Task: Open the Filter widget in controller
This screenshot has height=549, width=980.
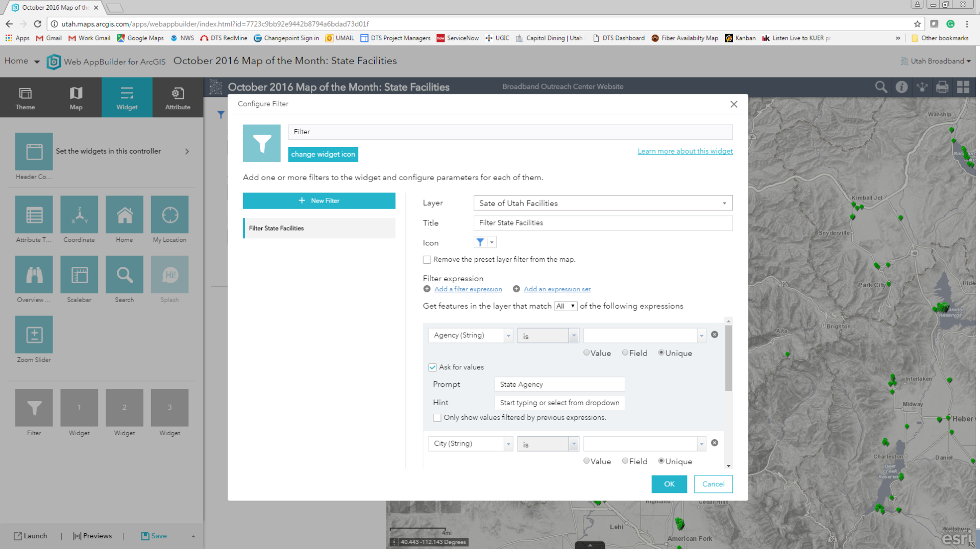Action: 34,408
